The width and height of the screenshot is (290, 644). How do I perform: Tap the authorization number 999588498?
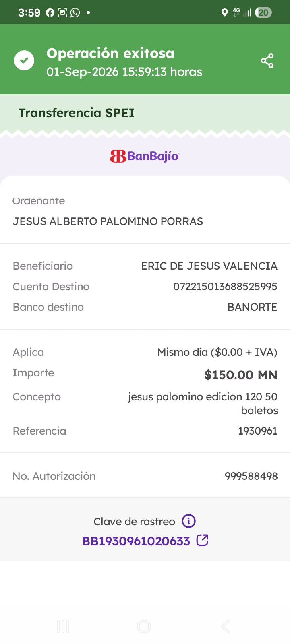click(x=251, y=476)
